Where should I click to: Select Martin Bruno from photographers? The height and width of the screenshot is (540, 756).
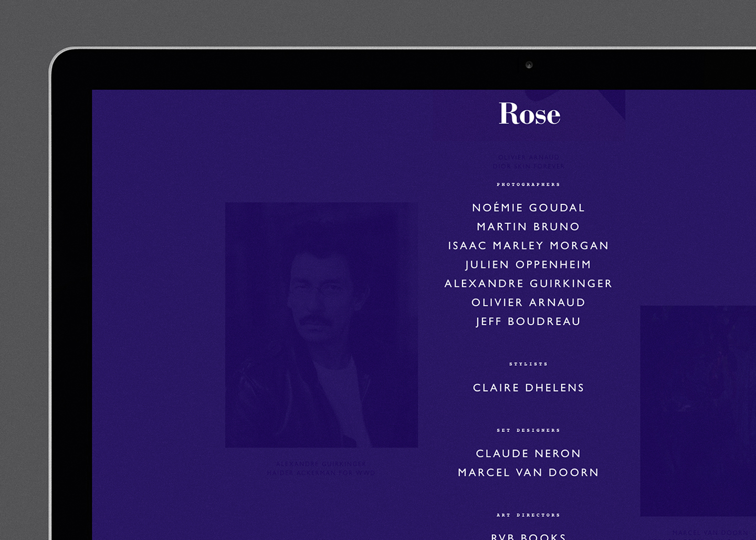528,227
